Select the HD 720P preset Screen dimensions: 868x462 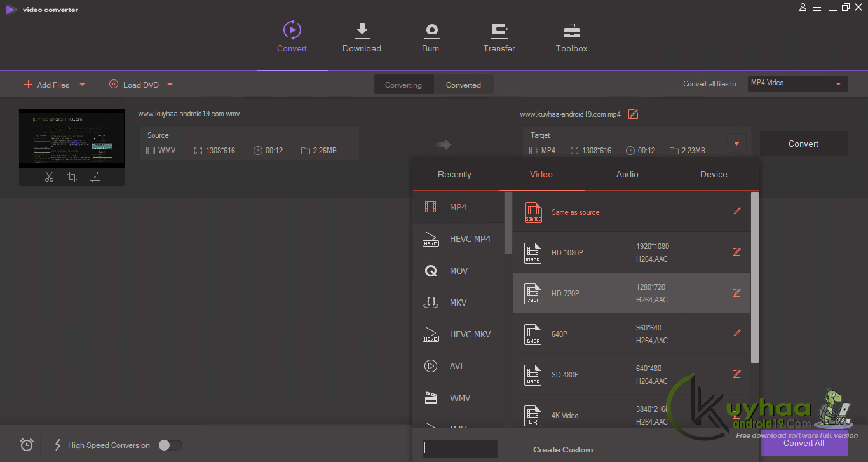(x=632, y=294)
